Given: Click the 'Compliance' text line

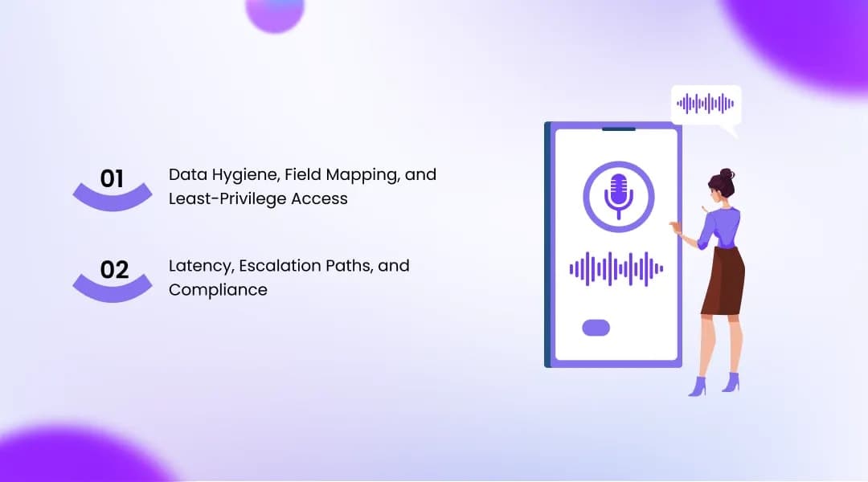Looking at the screenshot, I should [x=218, y=291].
